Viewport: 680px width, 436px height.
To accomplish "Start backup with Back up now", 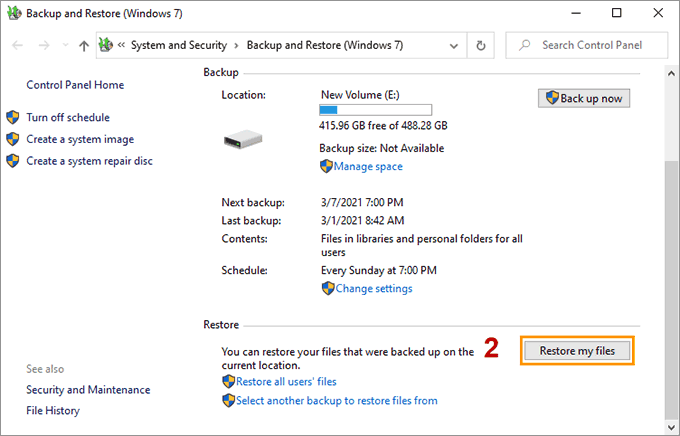I will [584, 98].
